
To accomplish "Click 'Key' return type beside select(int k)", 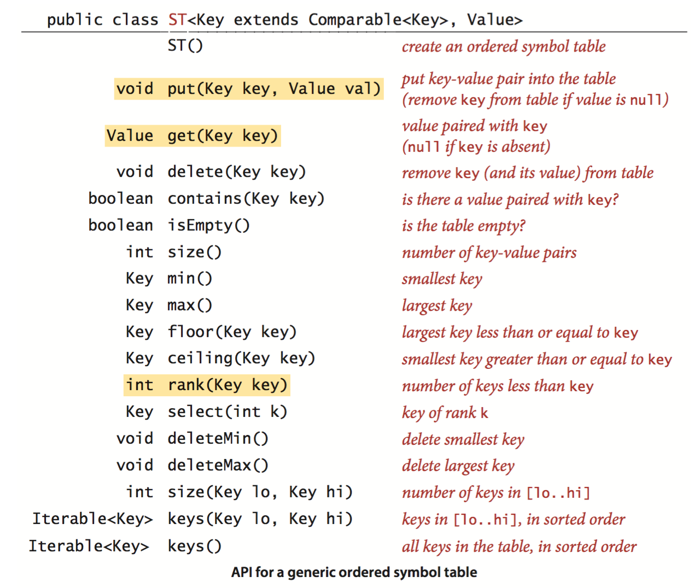I will tap(139, 411).
